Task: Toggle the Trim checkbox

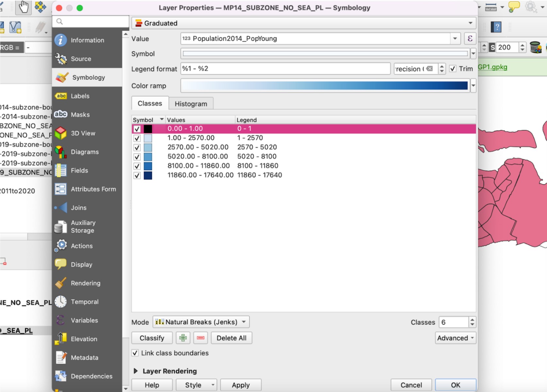Action: 453,69
